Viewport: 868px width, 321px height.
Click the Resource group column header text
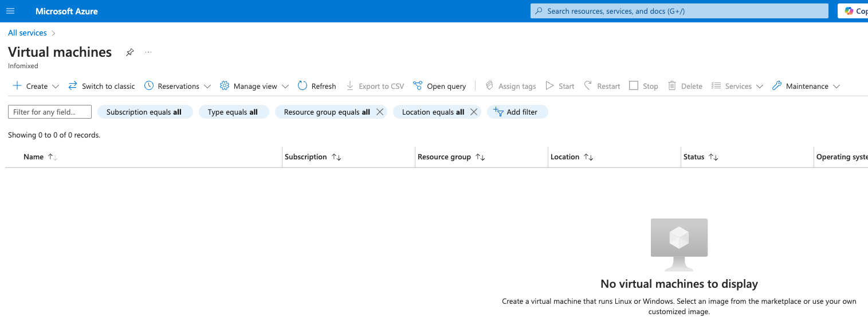pyautogui.click(x=444, y=156)
